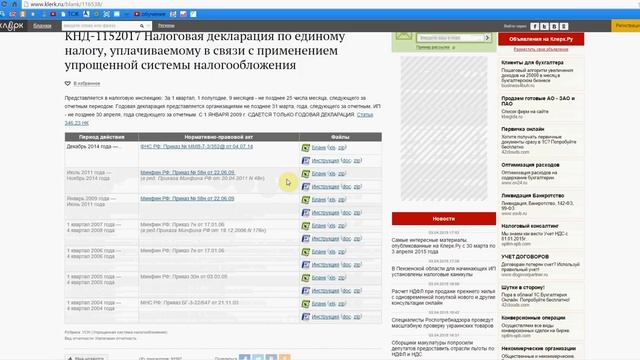Submit email with the arrow button in newsletter box

coord(487,38)
